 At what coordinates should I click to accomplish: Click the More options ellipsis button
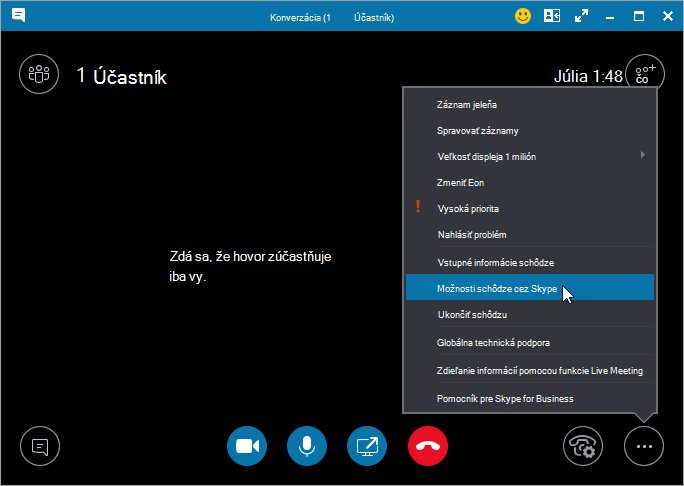coord(644,446)
